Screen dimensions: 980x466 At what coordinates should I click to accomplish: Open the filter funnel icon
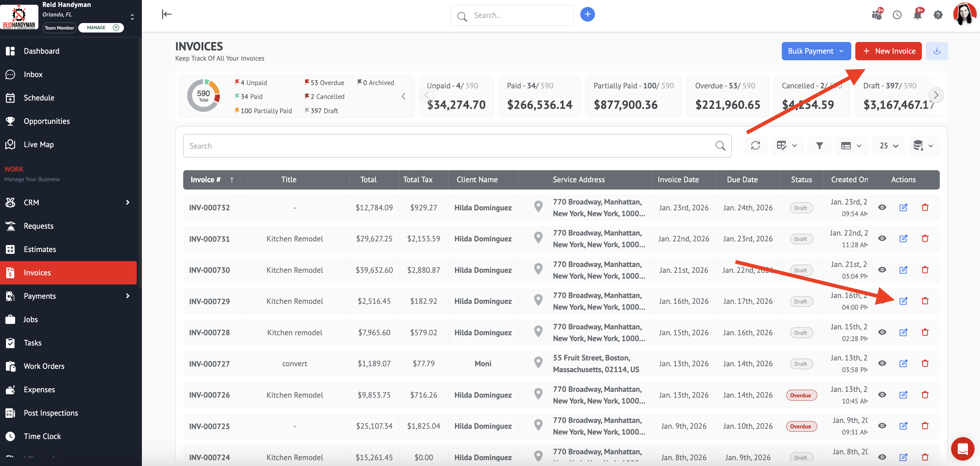[819, 146]
